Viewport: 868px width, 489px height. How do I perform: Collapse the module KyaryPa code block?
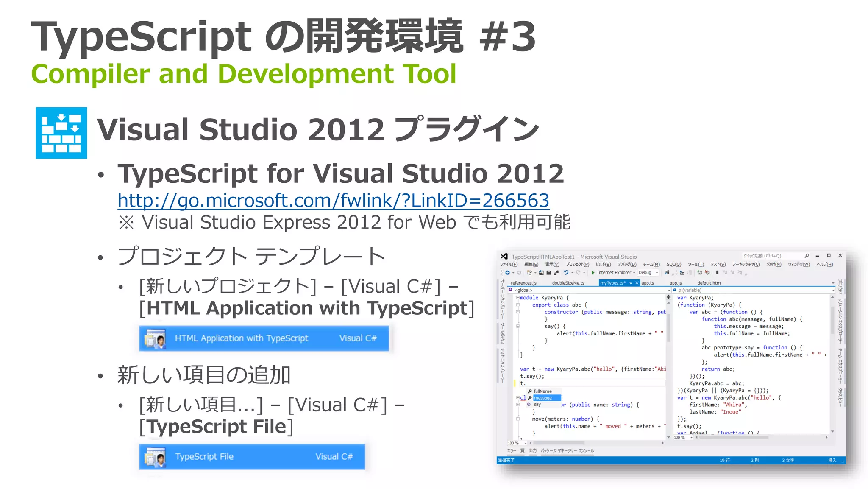pyautogui.click(x=517, y=298)
